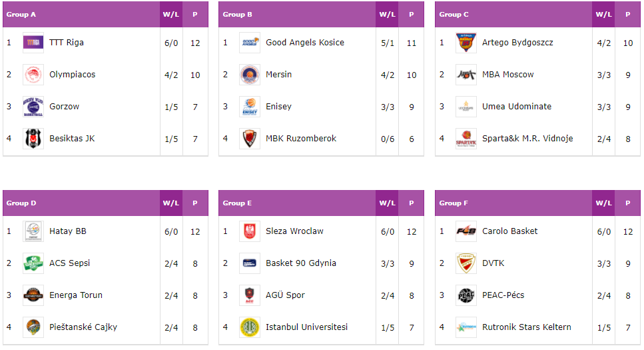Click the MBK Ruzomberok shield logo
644x350 pixels.
250,139
